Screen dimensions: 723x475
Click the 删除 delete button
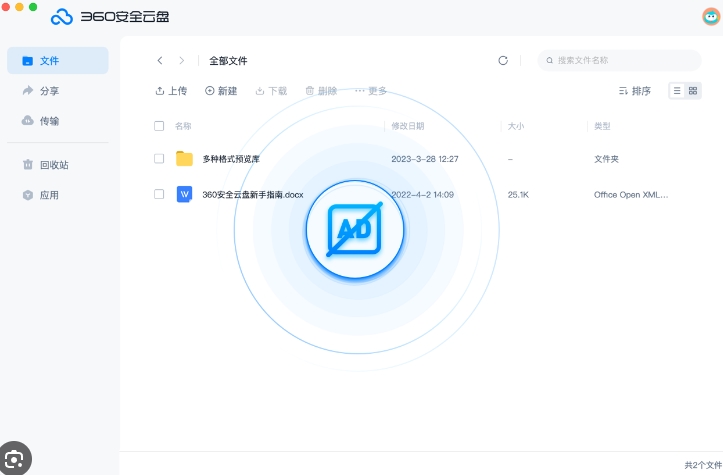coord(321,91)
